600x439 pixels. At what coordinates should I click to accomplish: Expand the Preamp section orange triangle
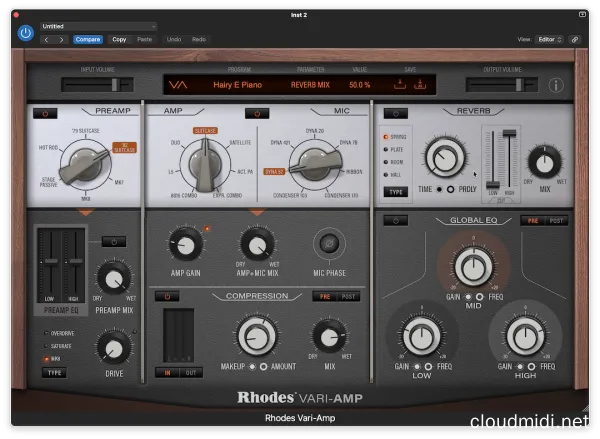(x=85, y=212)
